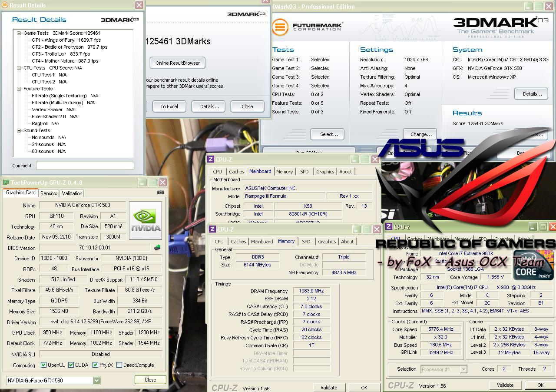Open Caches tab in CPU-Z Mainboard window

point(236,172)
